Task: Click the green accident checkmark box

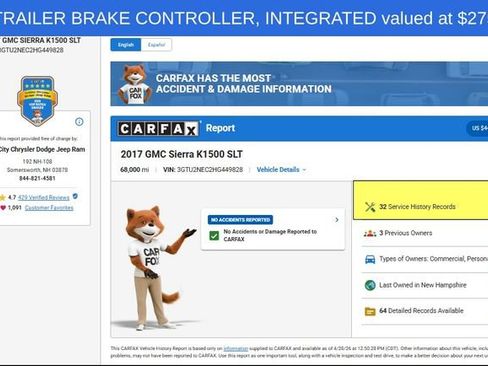Action: 214,236
